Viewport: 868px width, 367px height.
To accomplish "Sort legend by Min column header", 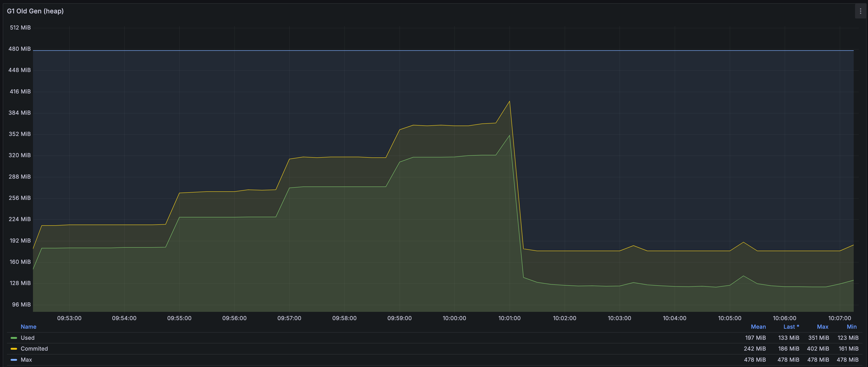I will (851, 327).
